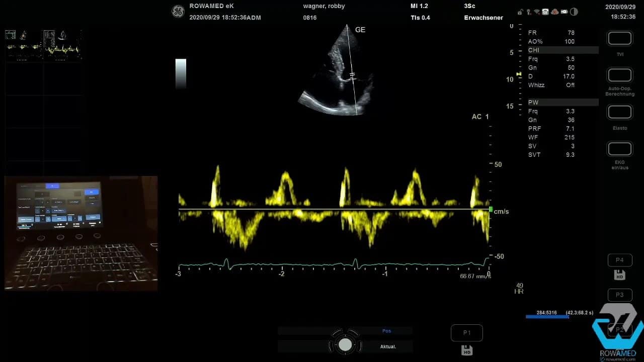The image size is (644, 362).
Task: Click the HD save icon beside the P1 button
Action: pyautogui.click(x=467, y=349)
